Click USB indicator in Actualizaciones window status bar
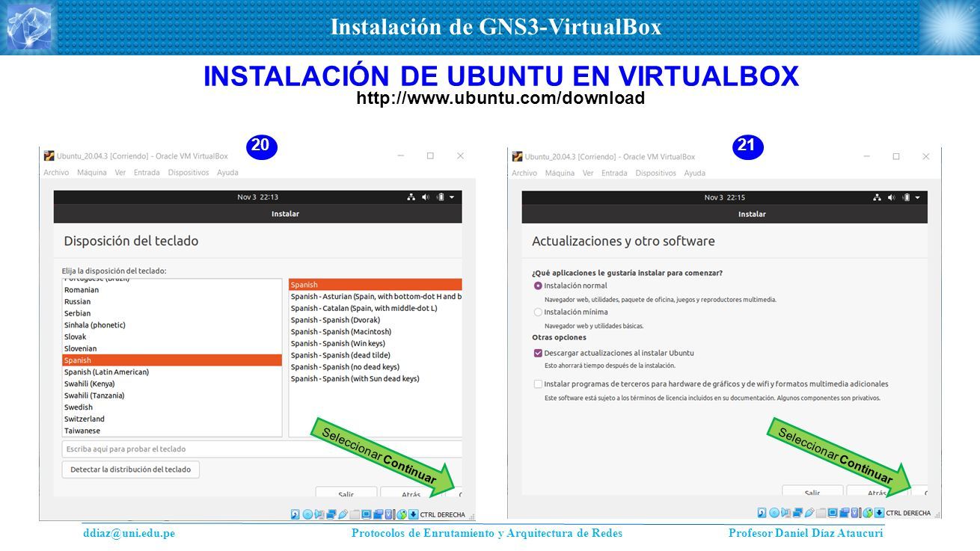This screenshot has height=551, width=980. (x=809, y=513)
